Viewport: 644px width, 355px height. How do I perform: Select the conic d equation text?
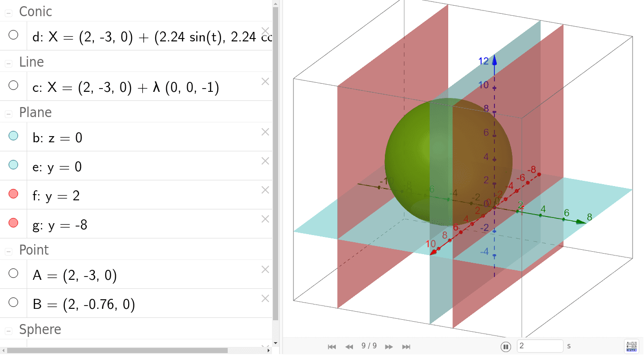click(x=152, y=37)
